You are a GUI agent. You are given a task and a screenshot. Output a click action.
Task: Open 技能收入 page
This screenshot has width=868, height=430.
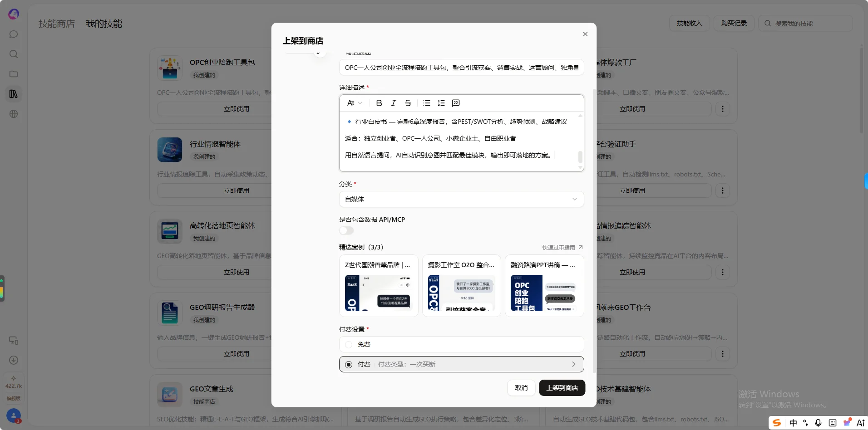point(689,23)
